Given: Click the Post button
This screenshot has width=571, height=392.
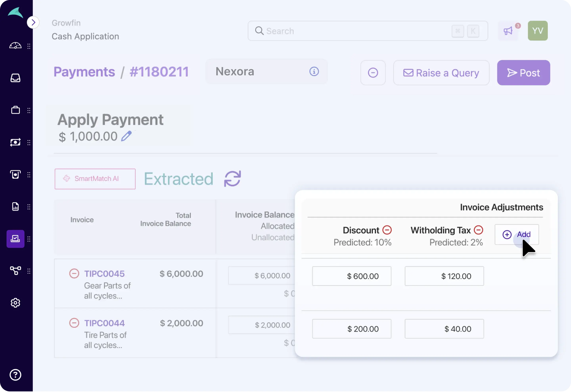Looking at the screenshot, I should (x=523, y=73).
